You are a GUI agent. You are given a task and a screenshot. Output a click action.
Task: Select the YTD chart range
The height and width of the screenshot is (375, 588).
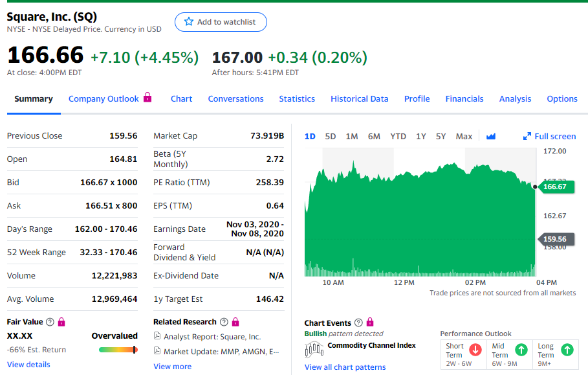398,137
